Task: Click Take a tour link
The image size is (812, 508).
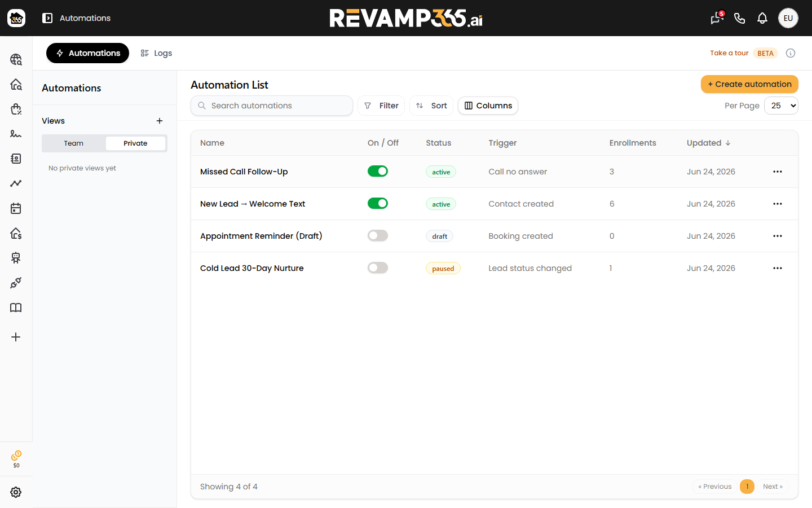Action: click(x=729, y=53)
